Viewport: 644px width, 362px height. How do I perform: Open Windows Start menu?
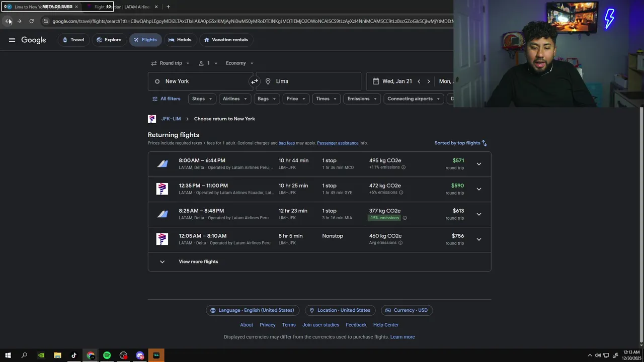coord(8,355)
